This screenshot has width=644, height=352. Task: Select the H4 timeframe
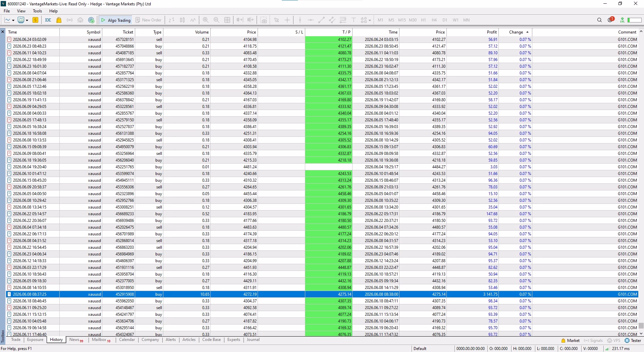(434, 20)
